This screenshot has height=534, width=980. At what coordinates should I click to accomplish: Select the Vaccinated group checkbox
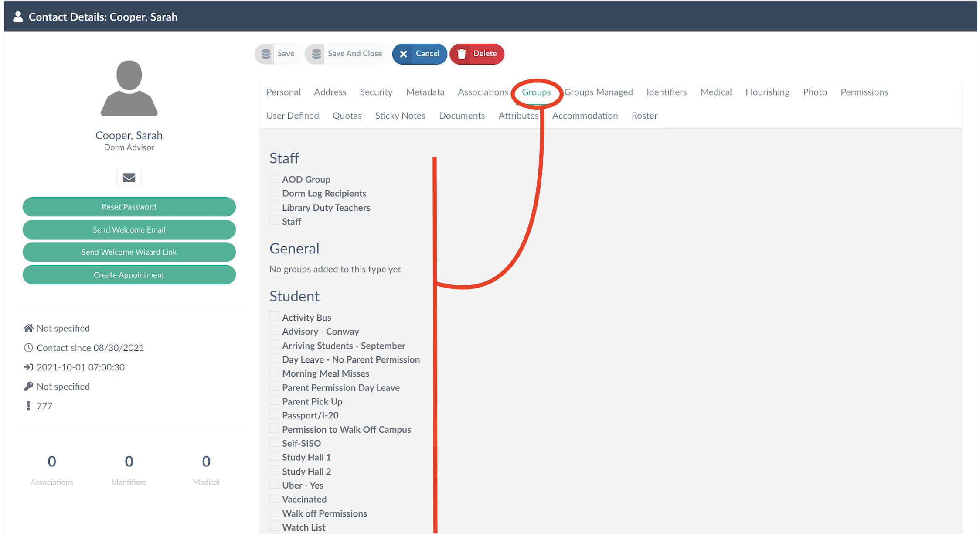(274, 498)
